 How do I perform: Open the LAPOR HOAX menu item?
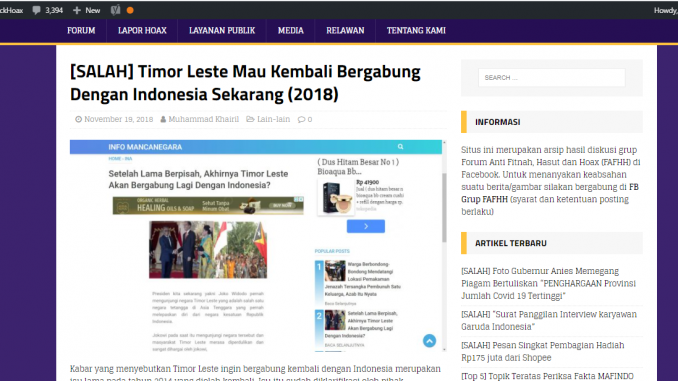[142, 30]
